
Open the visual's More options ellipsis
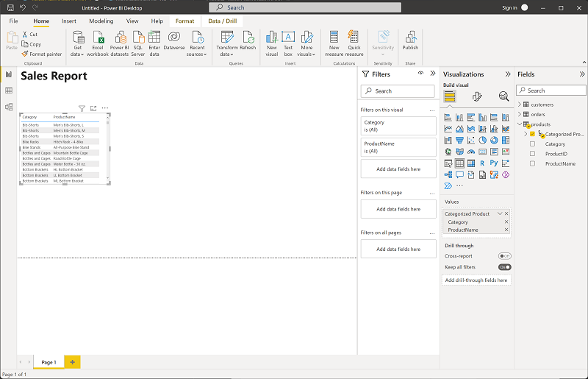coord(105,108)
